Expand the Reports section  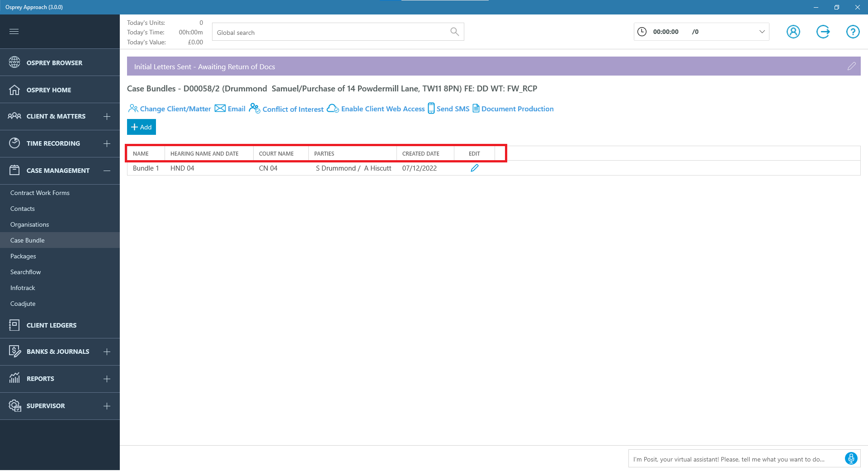[107, 379]
